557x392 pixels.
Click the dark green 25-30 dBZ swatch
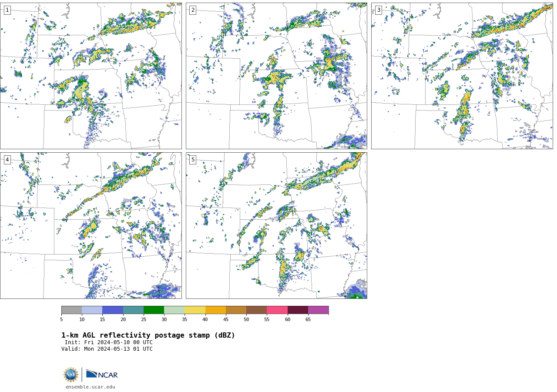154,310
